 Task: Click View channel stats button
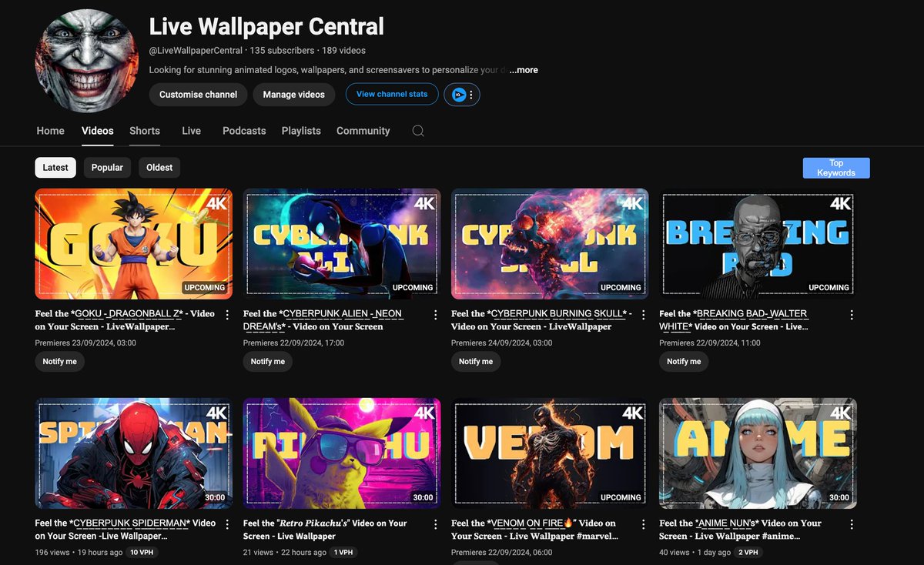pyautogui.click(x=392, y=94)
